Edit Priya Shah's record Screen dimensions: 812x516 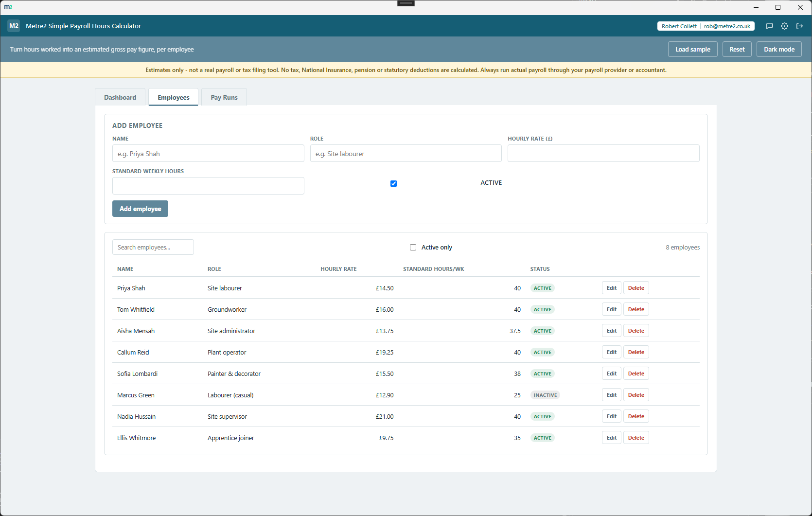click(x=612, y=288)
